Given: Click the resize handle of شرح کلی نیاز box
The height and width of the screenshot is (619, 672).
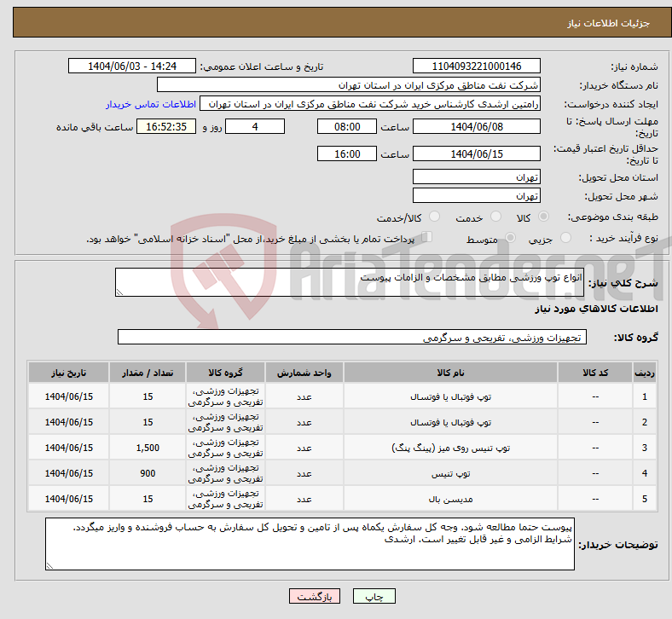Looking at the screenshot, I should click(x=119, y=292).
